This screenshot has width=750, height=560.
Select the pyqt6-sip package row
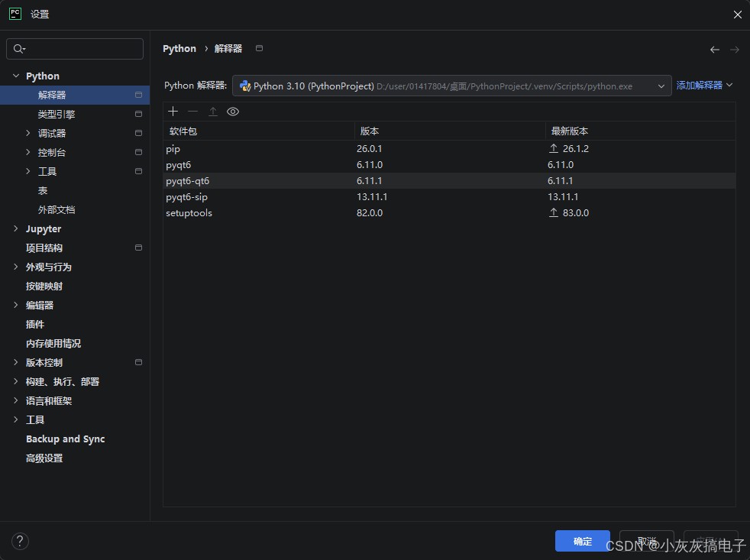coord(449,196)
